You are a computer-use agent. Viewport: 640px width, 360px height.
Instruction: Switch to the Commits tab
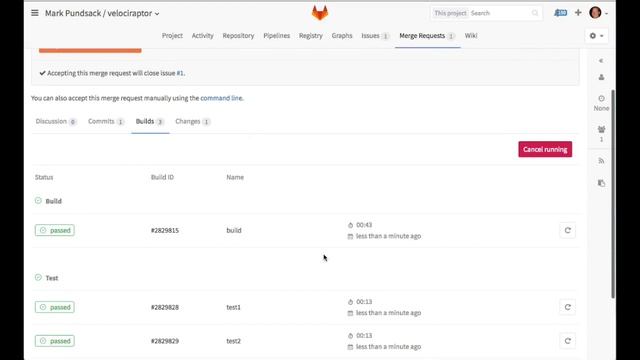106,122
